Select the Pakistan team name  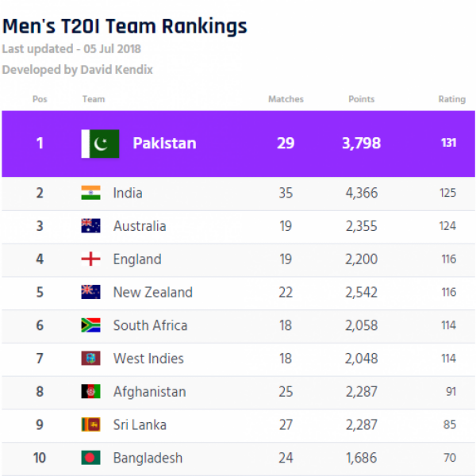[164, 144]
